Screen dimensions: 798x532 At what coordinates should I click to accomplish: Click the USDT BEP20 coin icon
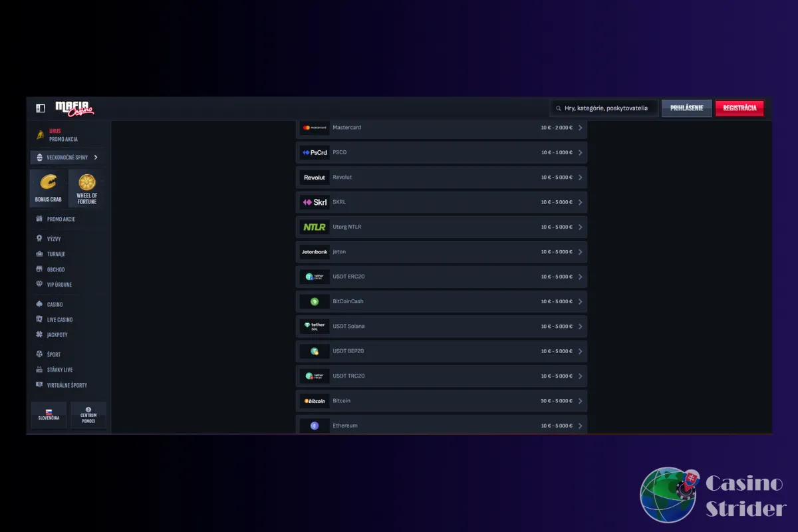click(x=315, y=351)
